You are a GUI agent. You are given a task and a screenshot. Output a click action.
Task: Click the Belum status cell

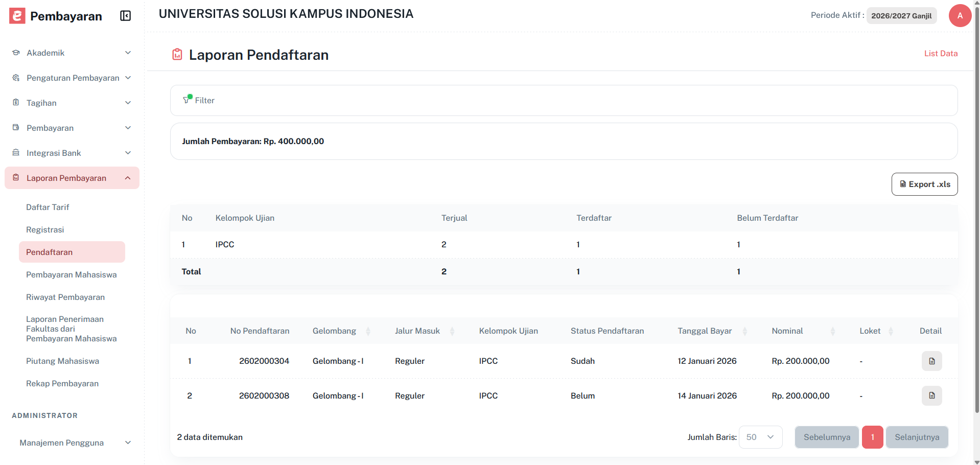[x=582, y=396]
